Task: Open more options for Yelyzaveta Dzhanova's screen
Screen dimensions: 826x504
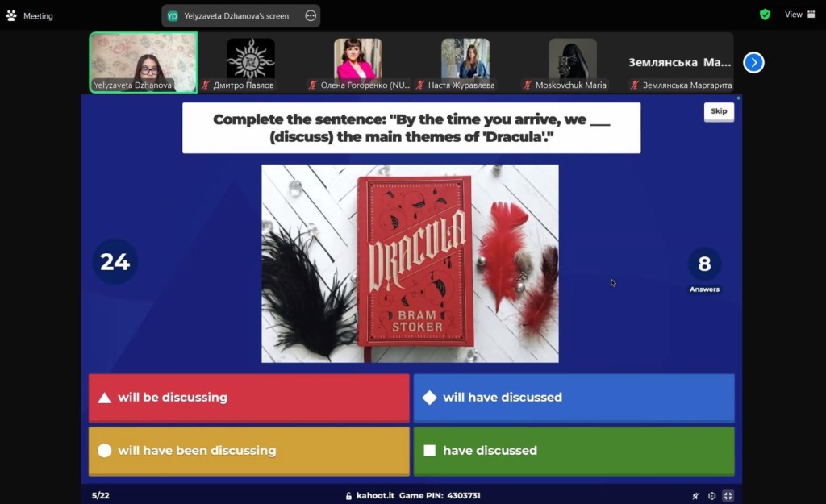Action: [x=311, y=16]
